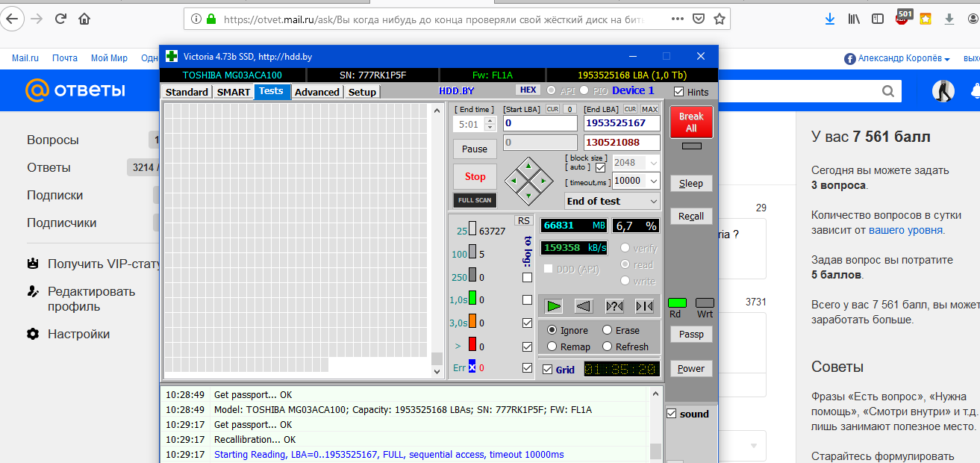This screenshot has height=463, width=980.
Task: Select the Ignore radio option
Action: pyautogui.click(x=552, y=330)
